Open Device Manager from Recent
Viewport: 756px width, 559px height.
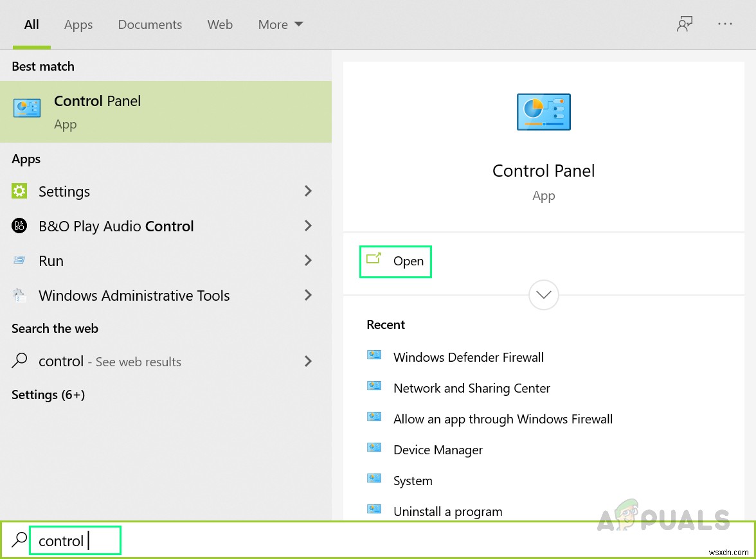point(438,450)
